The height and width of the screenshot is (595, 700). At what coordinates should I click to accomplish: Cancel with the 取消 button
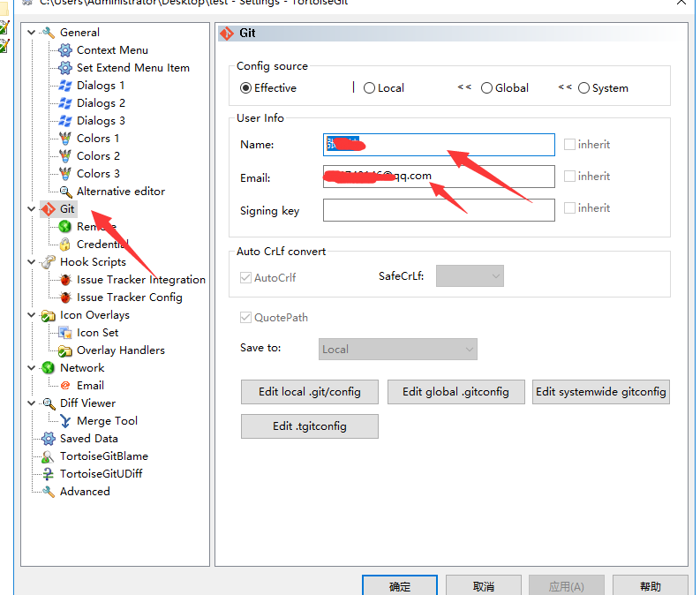click(484, 585)
